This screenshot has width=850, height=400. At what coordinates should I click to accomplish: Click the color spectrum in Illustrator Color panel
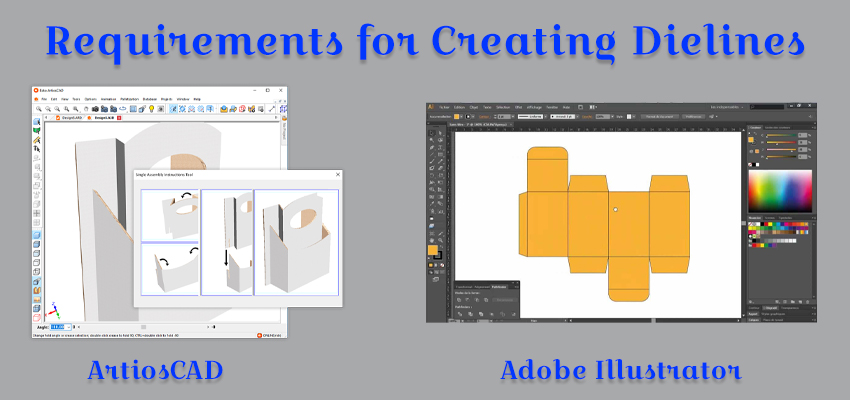point(780,191)
